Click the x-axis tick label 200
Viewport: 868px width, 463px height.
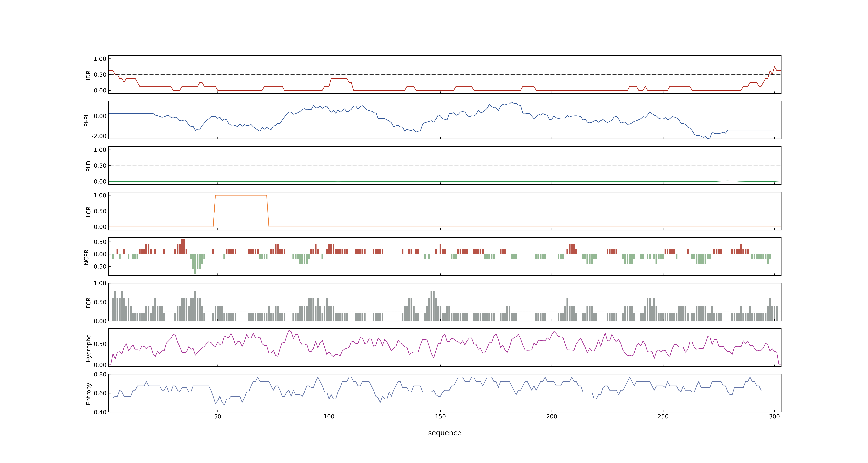(x=552, y=416)
